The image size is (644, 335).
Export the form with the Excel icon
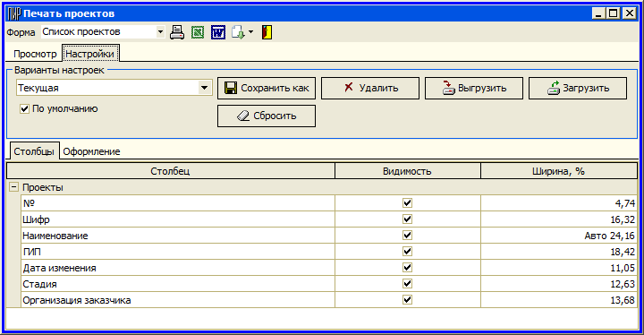pos(198,32)
